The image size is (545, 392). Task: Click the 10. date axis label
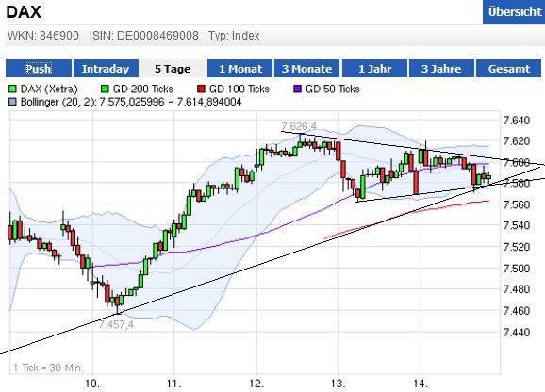[92, 384]
